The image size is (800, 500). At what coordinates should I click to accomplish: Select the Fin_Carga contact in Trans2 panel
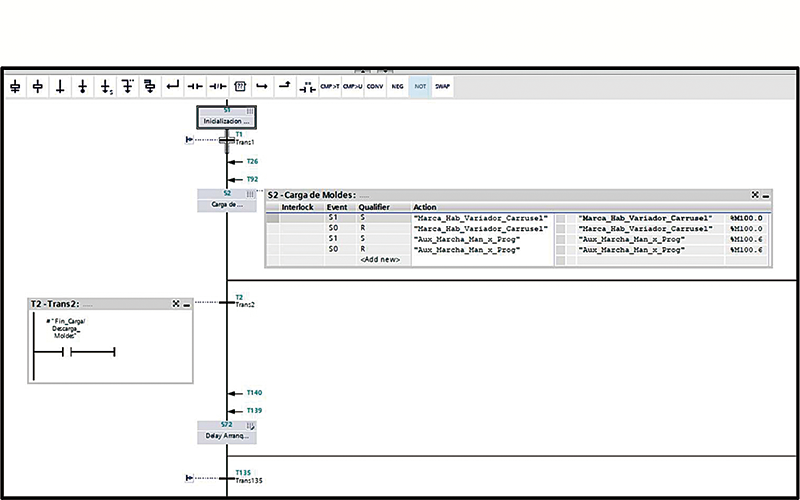click(64, 351)
